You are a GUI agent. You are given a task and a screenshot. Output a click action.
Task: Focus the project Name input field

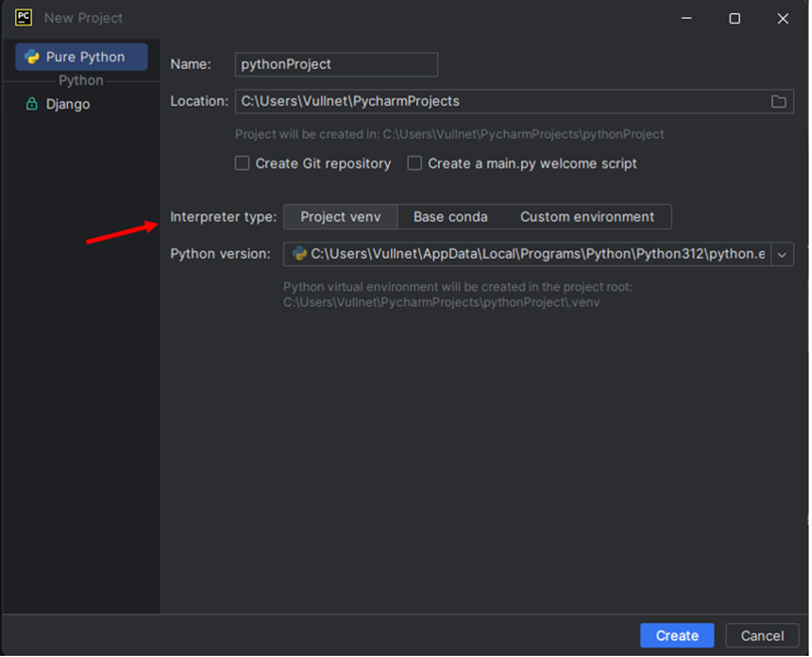(336, 64)
